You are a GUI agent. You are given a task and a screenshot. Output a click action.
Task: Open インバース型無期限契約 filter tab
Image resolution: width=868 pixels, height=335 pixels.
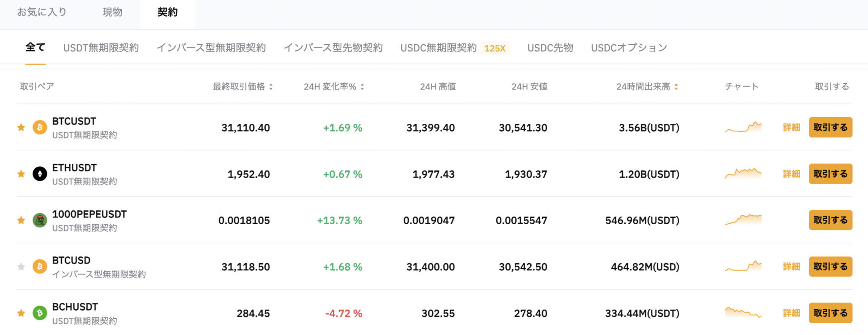coord(211,48)
